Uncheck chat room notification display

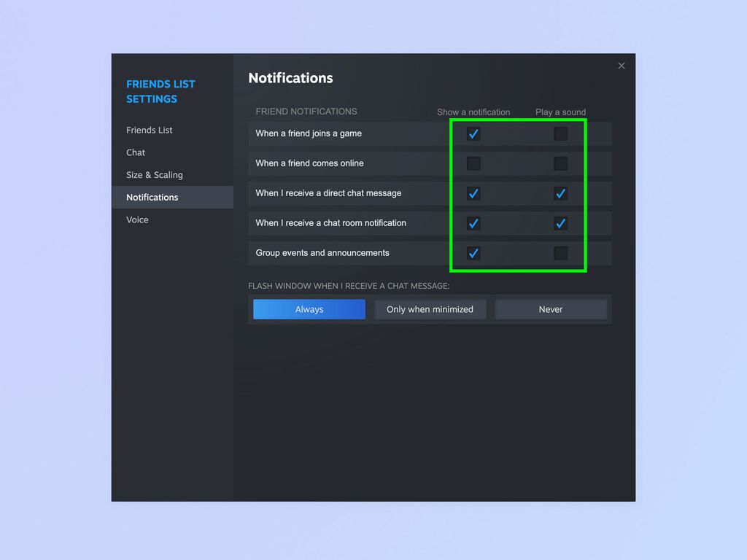point(473,223)
